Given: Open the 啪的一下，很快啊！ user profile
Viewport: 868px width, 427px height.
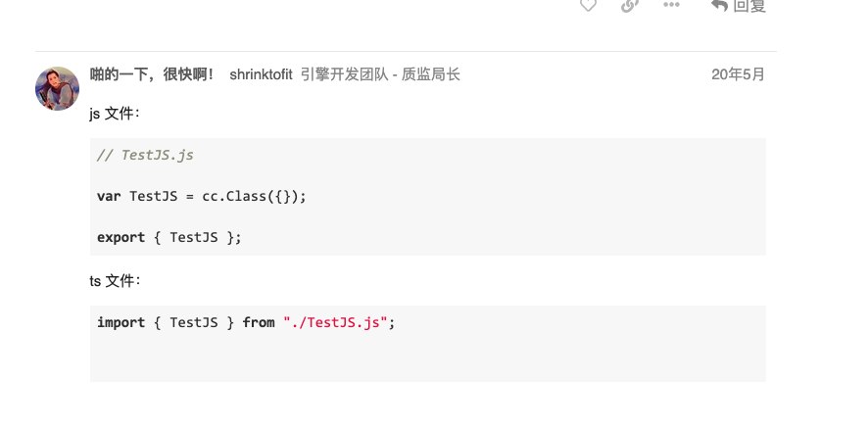Looking at the screenshot, I should (x=152, y=74).
